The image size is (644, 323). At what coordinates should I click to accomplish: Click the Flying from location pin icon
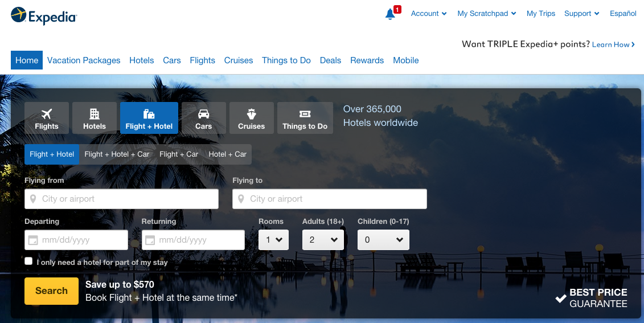click(x=33, y=199)
